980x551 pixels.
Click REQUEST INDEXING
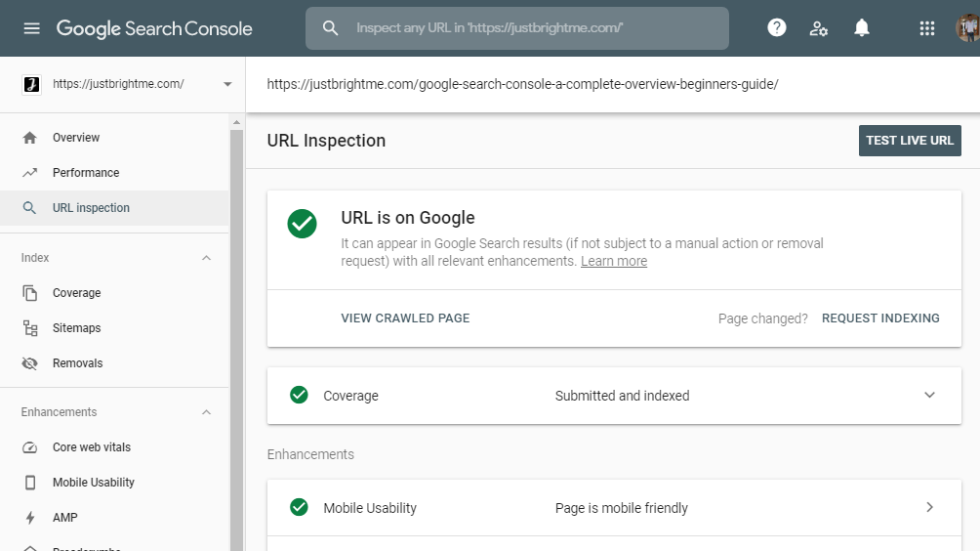(x=880, y=318)
